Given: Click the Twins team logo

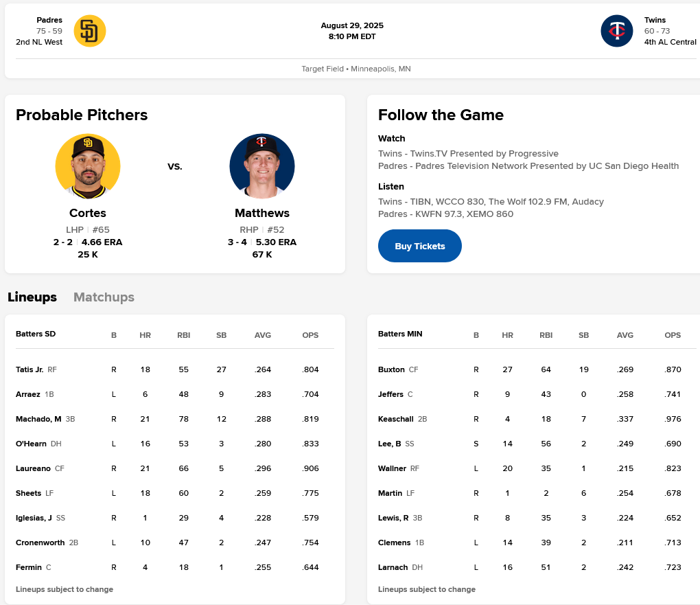Looking at the screenshot, I should [x=617, y=31].
